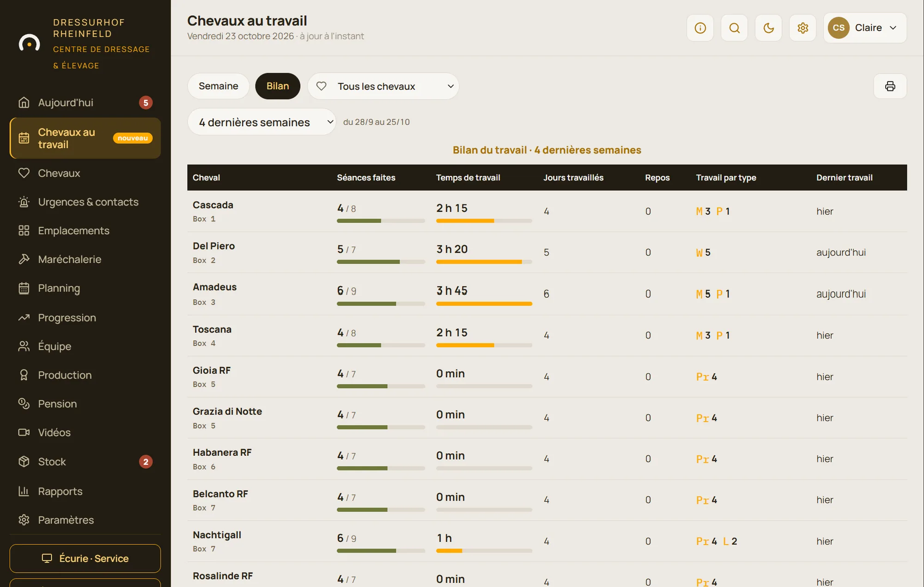The image size is (924, 587).
Task: Select the Bilan view pill
Action: click(x=278, y=86)
